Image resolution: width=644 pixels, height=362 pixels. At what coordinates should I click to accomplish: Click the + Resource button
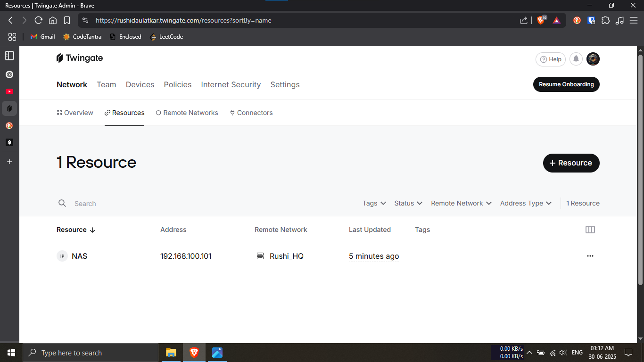click(x=571, y=163)
